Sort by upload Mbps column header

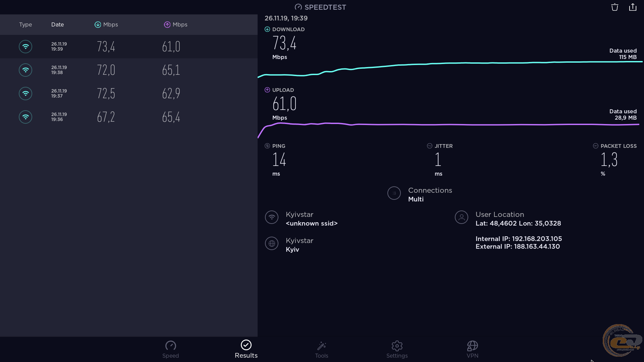[x=176, y=24]
